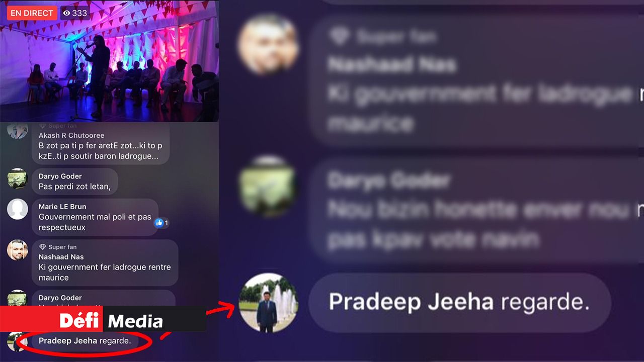The image size is (644, 362).
Task: Click the live video thumbnail
Action: [109, 61]
